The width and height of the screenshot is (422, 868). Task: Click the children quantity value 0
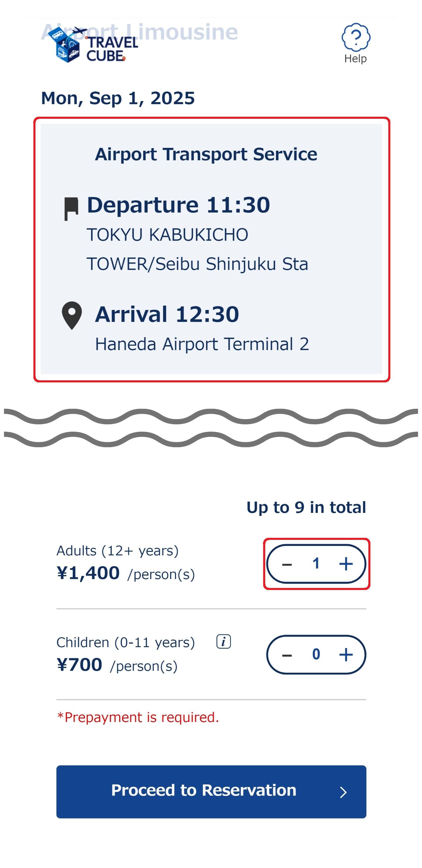click(316, 654)
